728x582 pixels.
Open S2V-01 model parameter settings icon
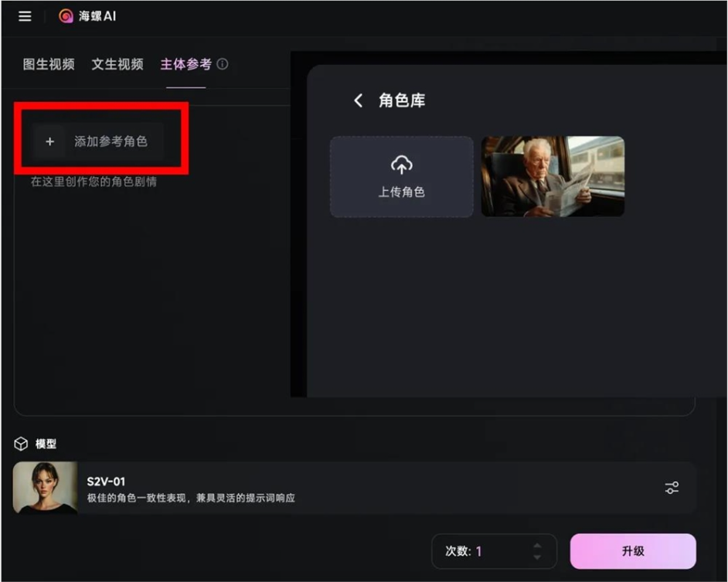tap(672, 487)
